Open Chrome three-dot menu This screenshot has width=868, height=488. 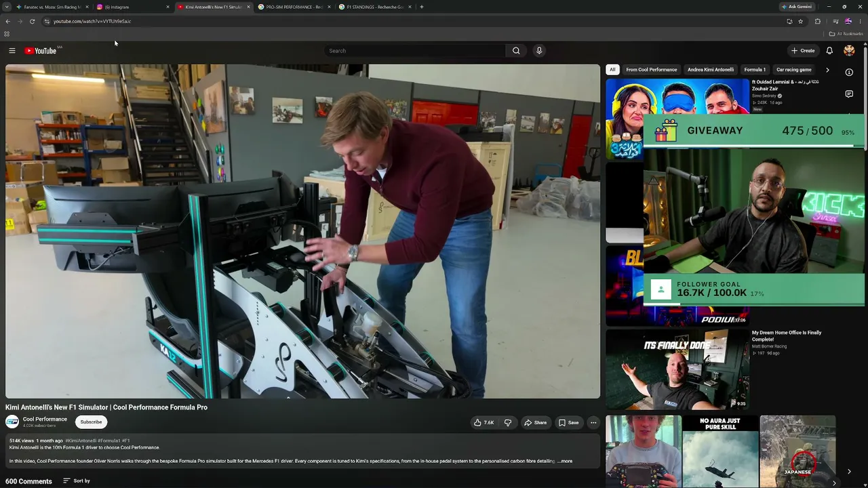point(860,21)
